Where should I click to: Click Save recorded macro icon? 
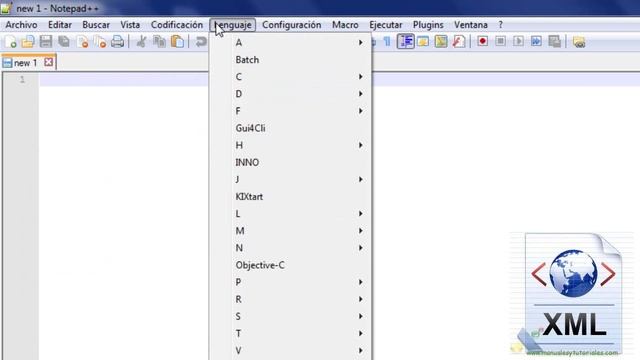click(554, 41)
